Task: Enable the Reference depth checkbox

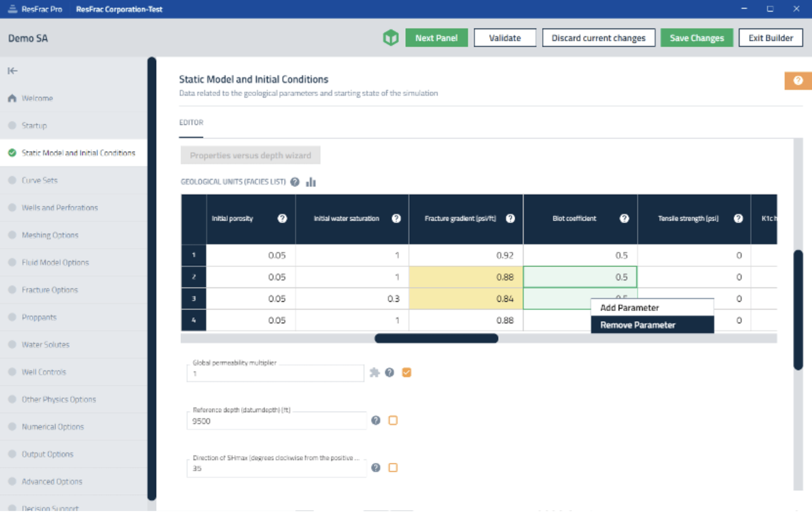Action: click(x=393, y=421)
